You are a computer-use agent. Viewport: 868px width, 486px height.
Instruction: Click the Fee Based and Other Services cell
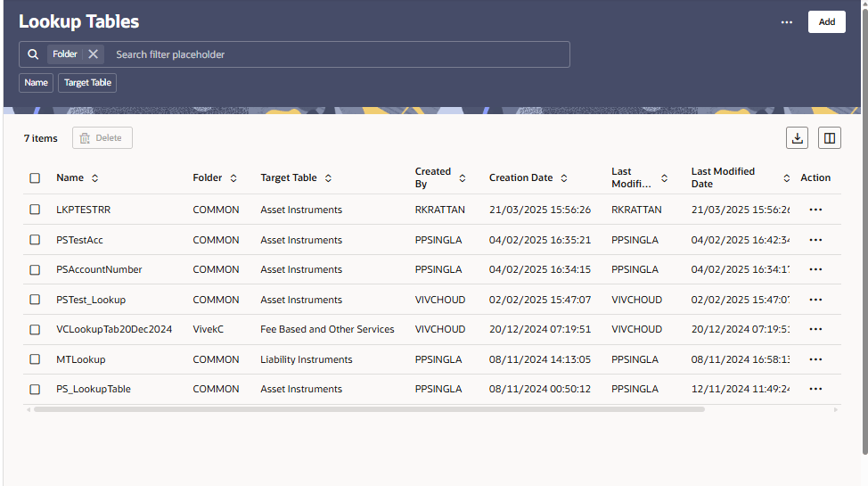click(x=327, y=329)
